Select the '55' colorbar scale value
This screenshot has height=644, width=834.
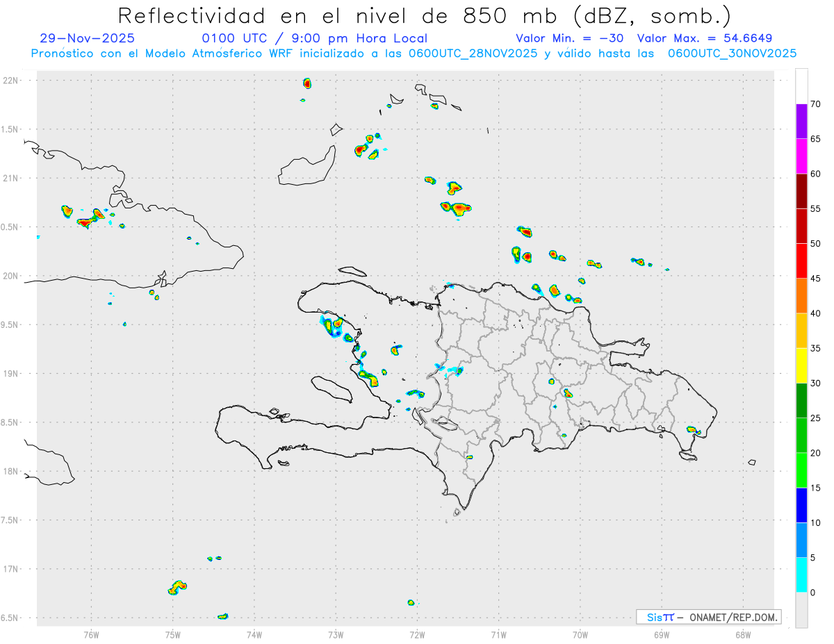[816, 208]
